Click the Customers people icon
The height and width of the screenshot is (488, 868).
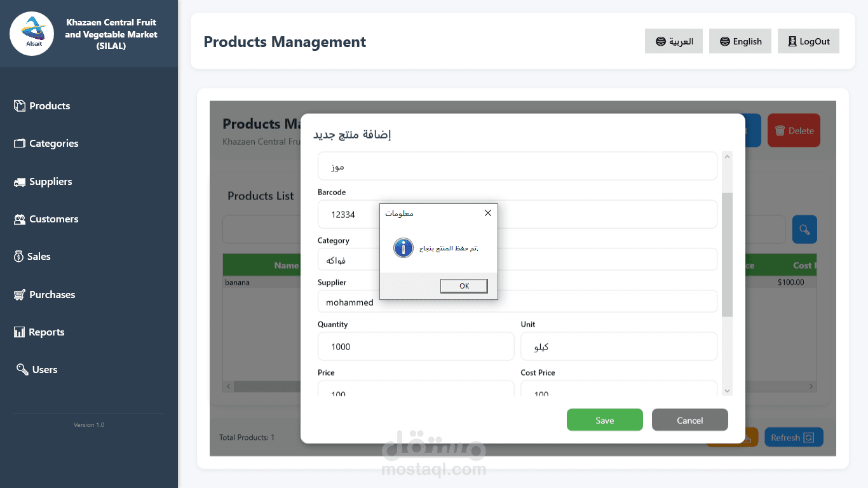(20, 219)
